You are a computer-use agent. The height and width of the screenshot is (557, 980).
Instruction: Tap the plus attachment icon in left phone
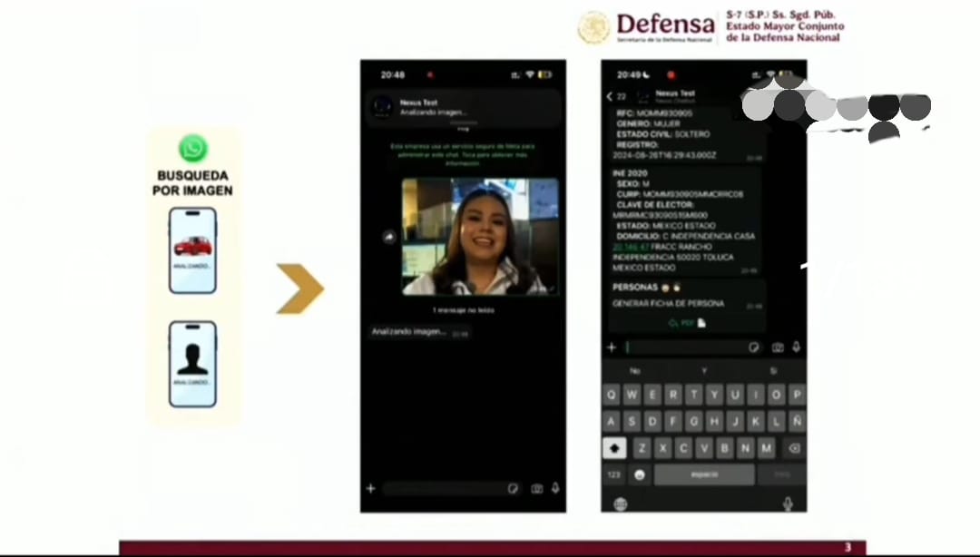coord(370,488)
